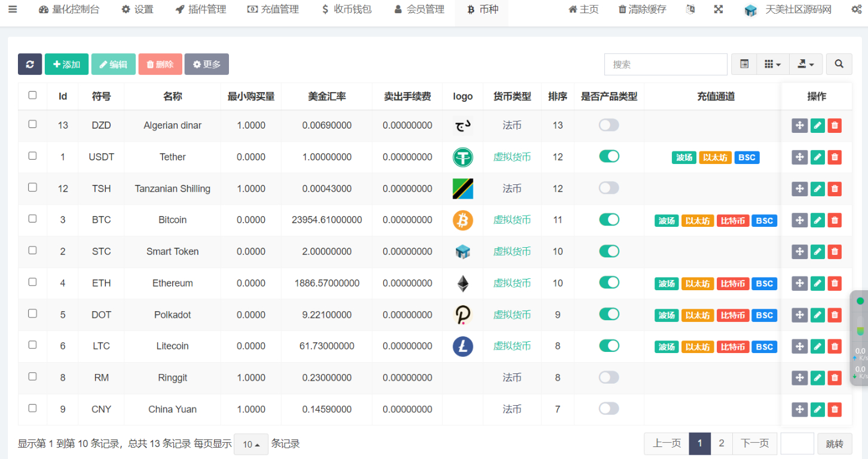Click edit pencil icon for Bitcoin row
The width and height of the screenshot is (868, 459).
817,220
